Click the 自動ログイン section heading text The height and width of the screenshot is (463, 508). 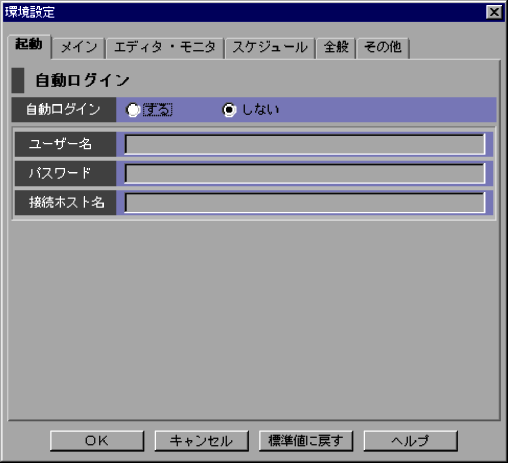(x=82, y=80)
